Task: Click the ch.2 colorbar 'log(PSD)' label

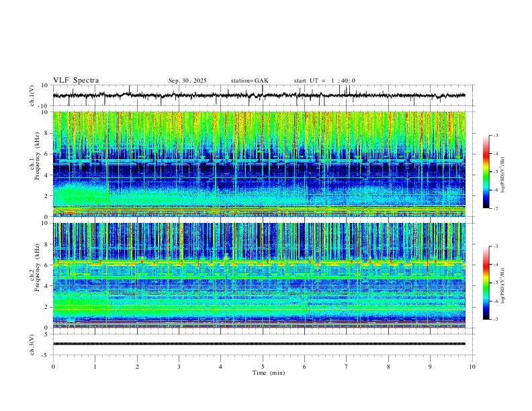Action: [502, 286]
